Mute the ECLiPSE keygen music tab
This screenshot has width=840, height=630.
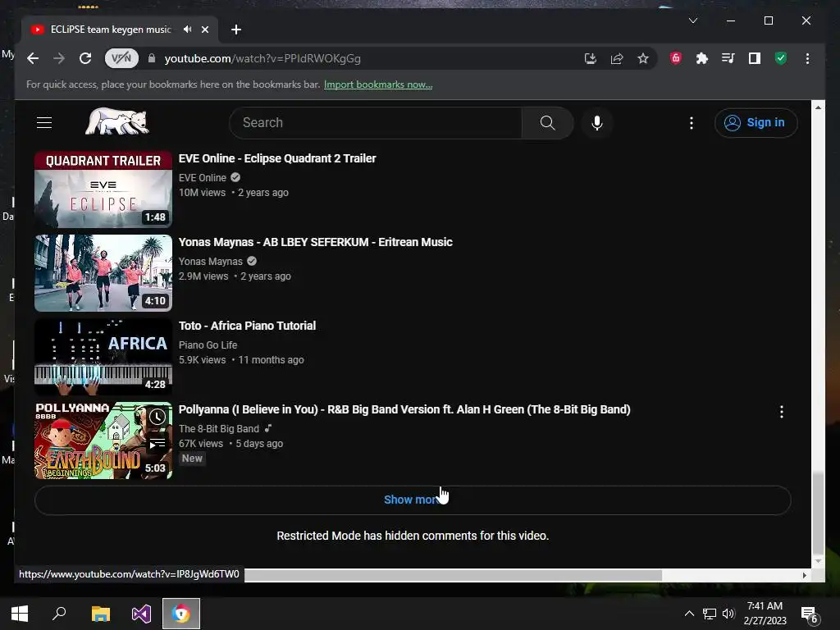click(187, 30)
